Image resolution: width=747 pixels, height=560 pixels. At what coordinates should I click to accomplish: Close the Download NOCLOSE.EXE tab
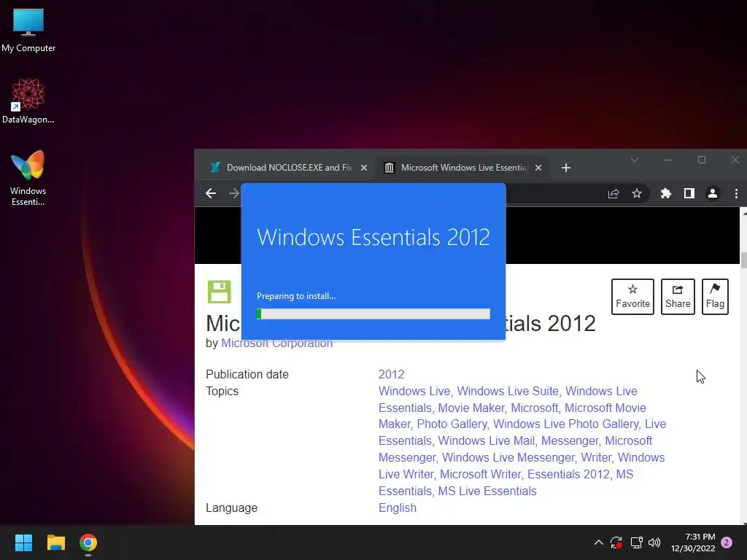[x=364, y=168]
